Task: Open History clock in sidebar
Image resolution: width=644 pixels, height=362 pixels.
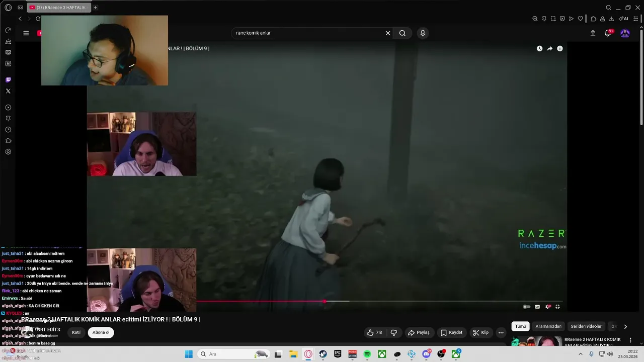Action: tap(8, 130)
